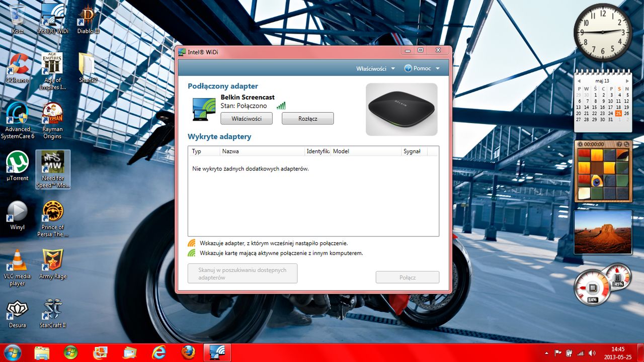
Task: Open the Kosz recycle bin icon
Action: click(x=18, y=19)
